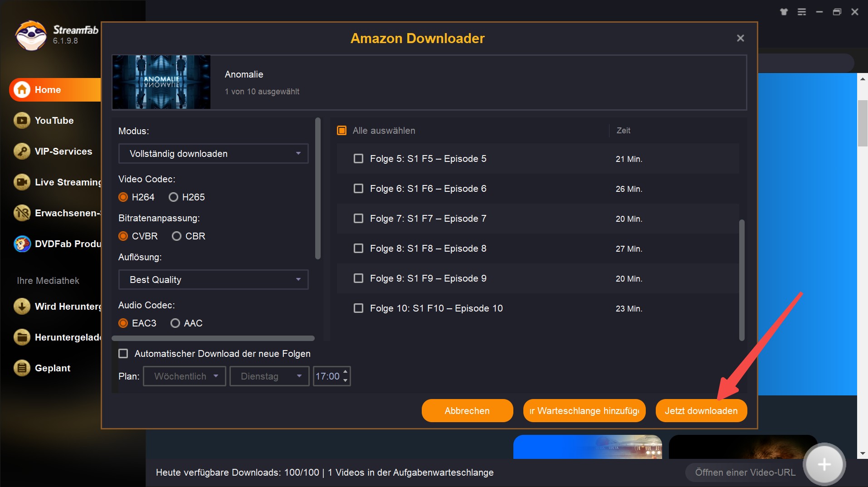Click the StreamFab sloth logo

coord(30,35)
